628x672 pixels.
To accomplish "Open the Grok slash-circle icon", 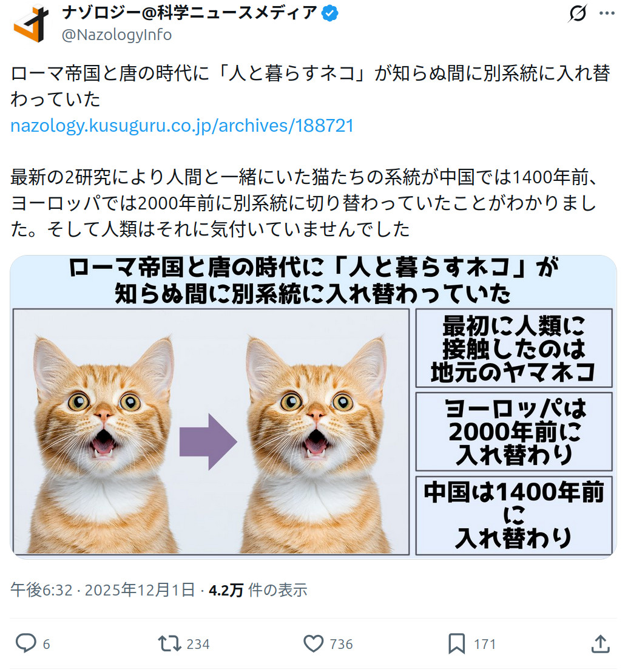I will 578,13.
